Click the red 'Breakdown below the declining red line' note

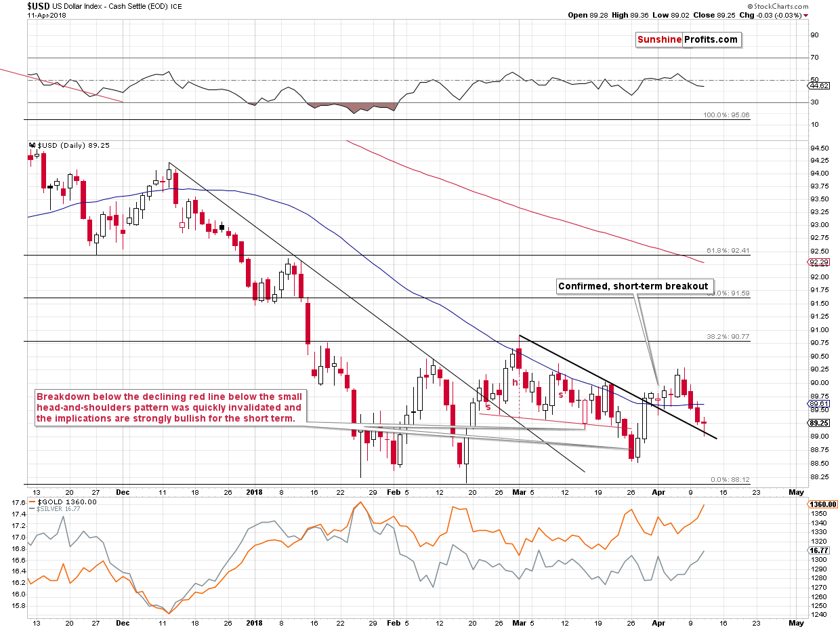169,407
